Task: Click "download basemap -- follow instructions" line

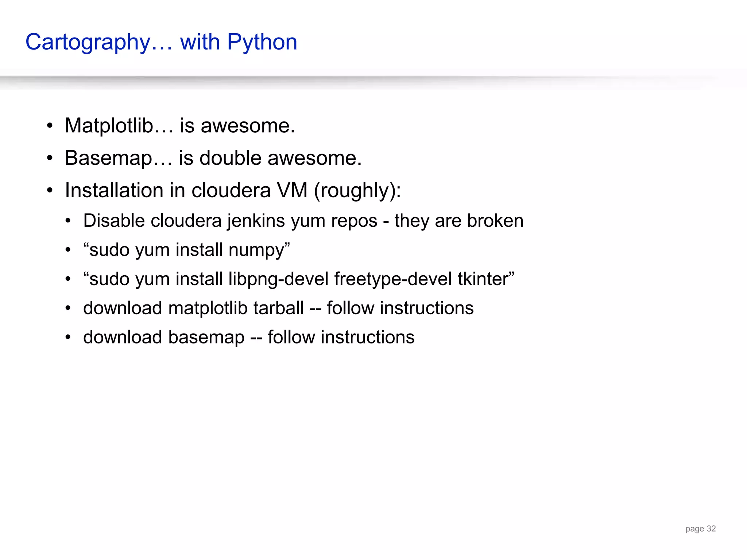Action: [x=249, y=337]
